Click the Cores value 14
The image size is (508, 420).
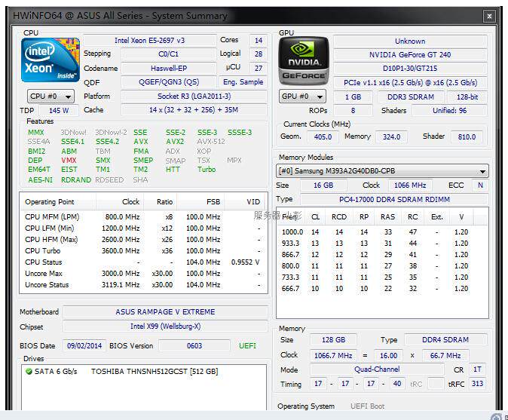click(259, 41)
